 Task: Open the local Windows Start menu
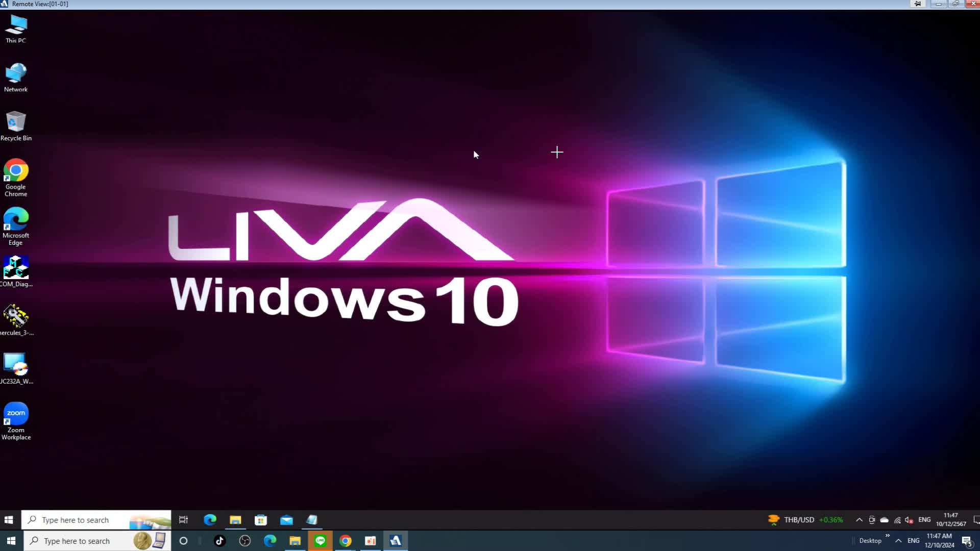pos(11,541)
